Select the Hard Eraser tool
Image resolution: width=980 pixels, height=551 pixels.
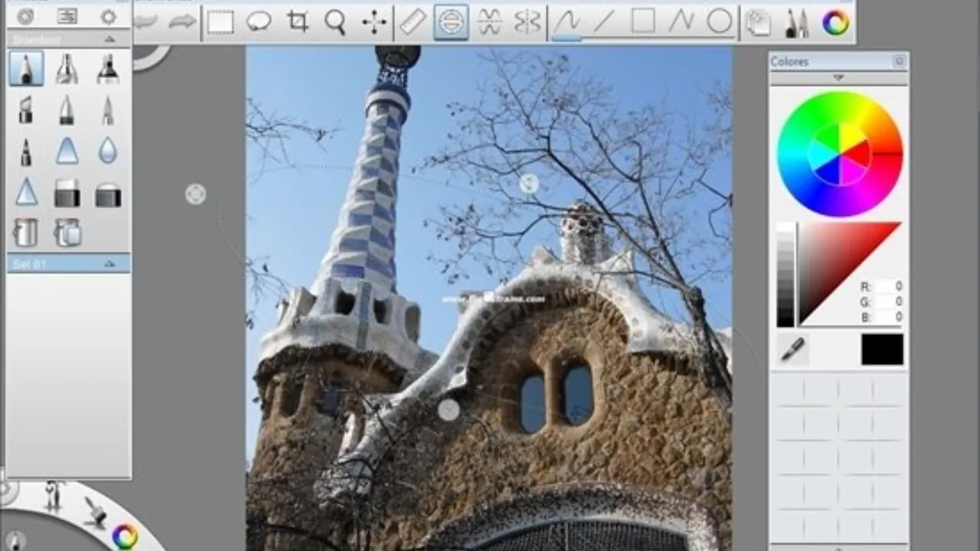pos(67,193)
